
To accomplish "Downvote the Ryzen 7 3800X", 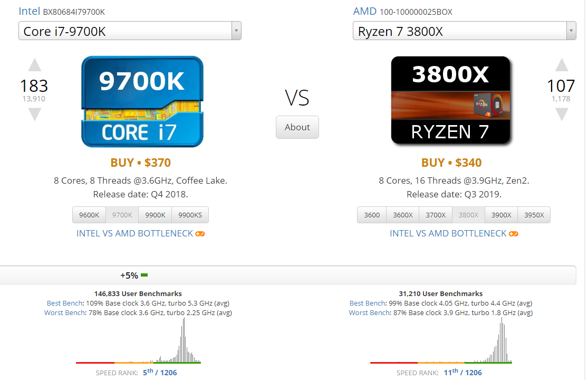I will 562,114.
